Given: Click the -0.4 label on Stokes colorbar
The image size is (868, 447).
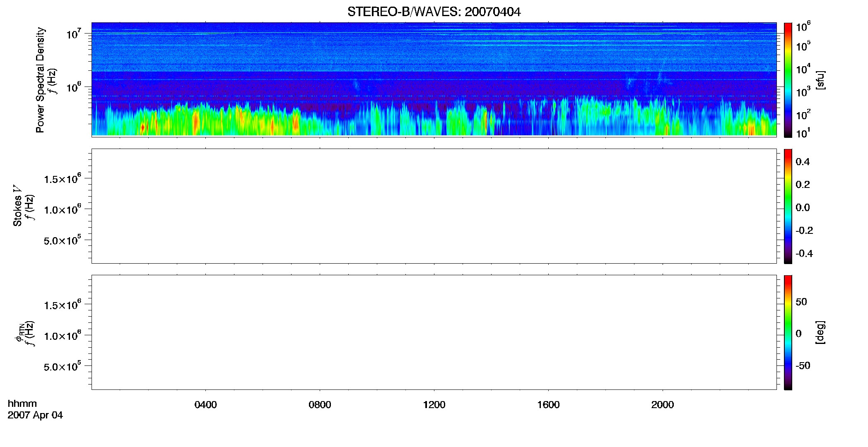Looking at the screenshot, I should (804, 253).
